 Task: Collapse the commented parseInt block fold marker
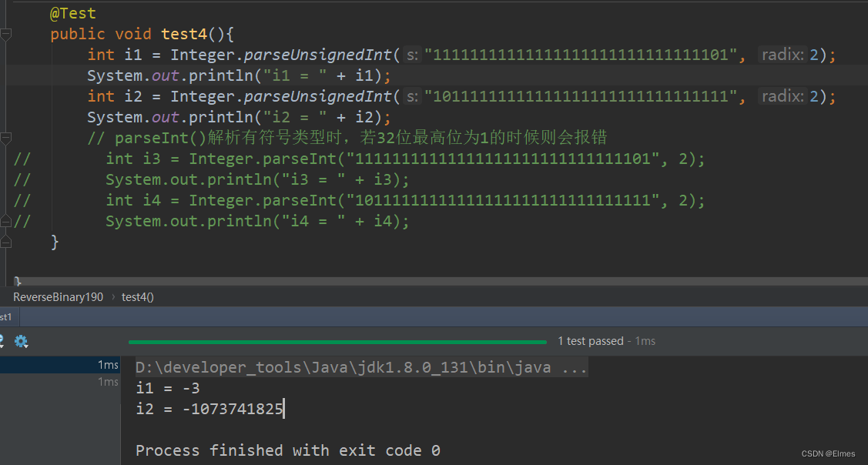(x=5, y=138)
